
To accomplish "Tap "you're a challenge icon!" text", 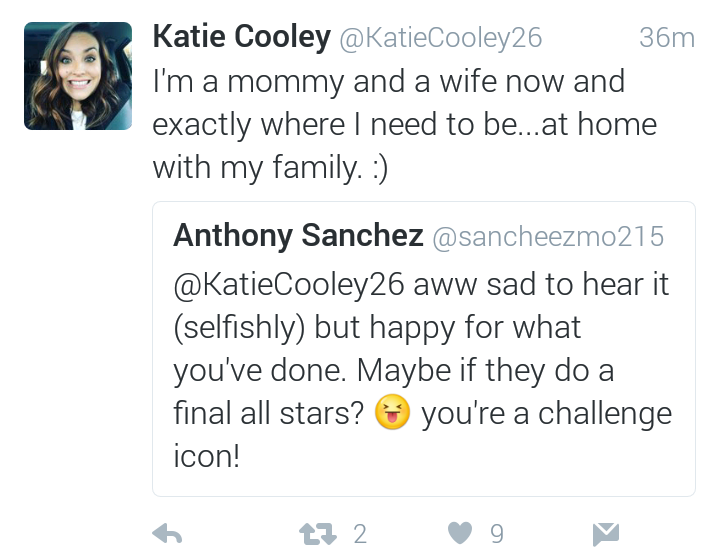I will (x=422, y=434).
